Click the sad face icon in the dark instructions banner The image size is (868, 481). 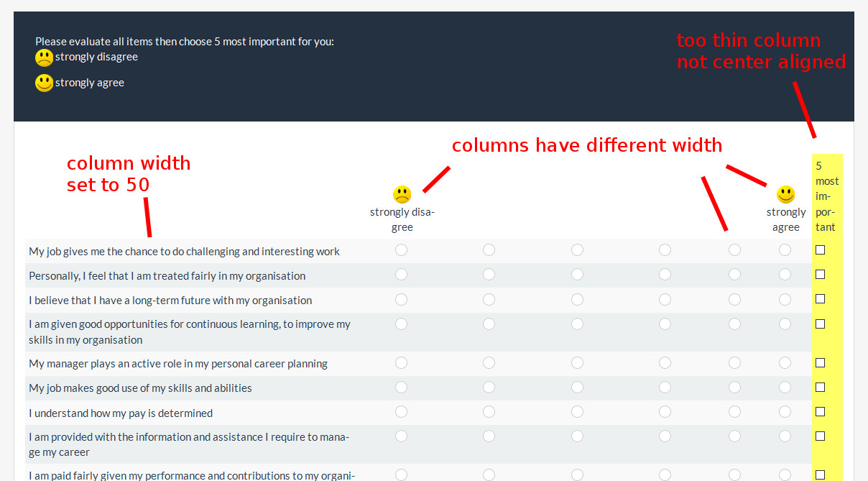tap(44, 58)
